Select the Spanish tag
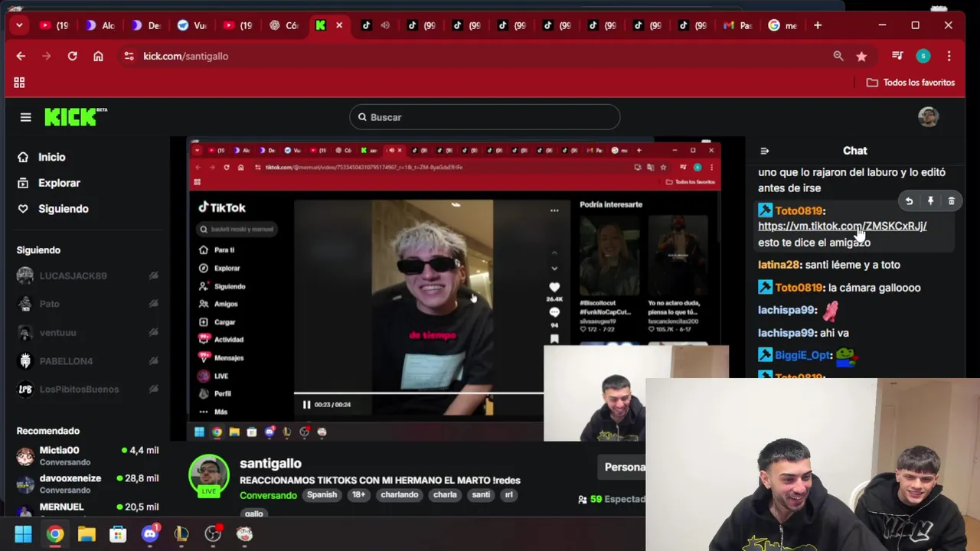Screen dimensions: 980x551 (x=322, y=494)
